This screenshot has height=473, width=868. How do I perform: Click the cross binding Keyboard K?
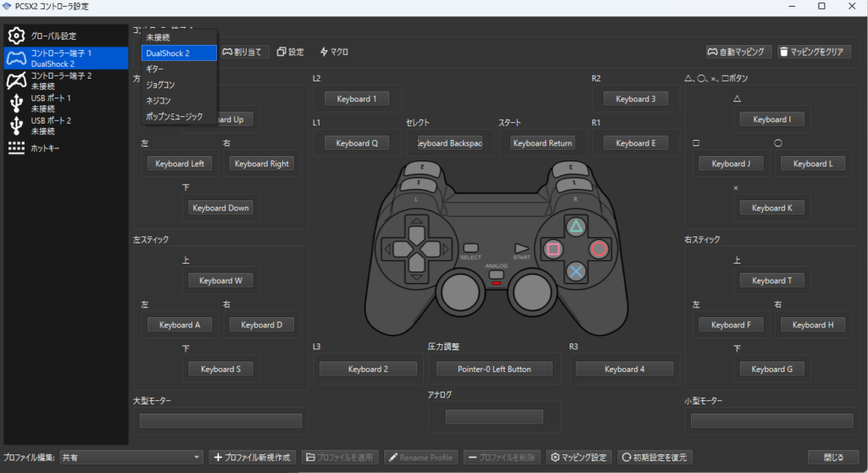771,208
